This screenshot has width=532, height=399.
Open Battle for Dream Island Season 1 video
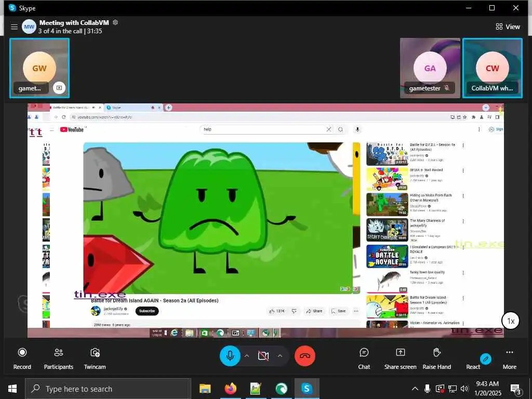(x=387, y=307)
